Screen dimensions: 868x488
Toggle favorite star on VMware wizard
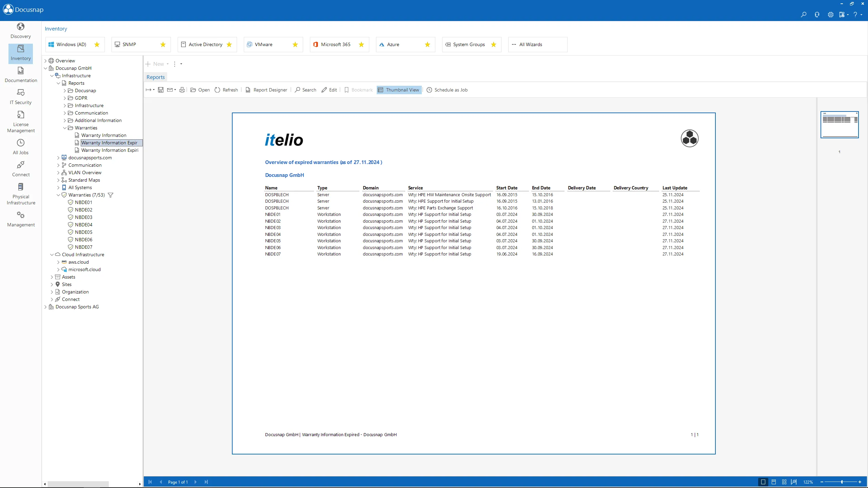[x=295, y=44]
